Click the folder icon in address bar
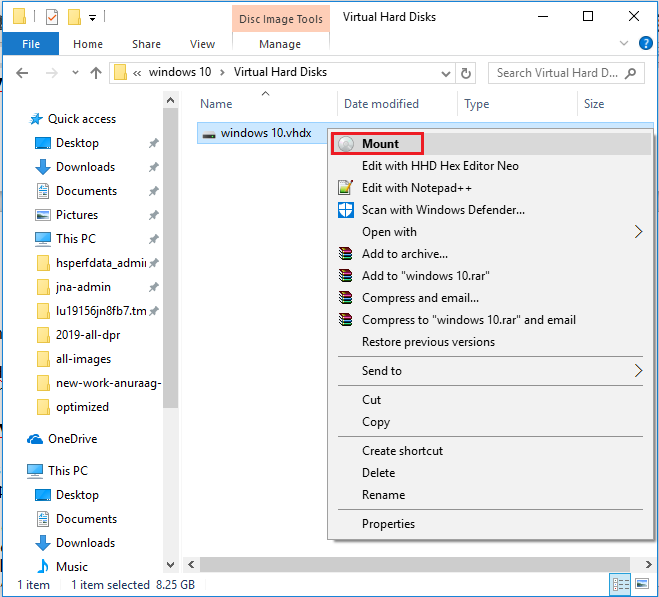The image size is (659, 597). click(120, 72)
